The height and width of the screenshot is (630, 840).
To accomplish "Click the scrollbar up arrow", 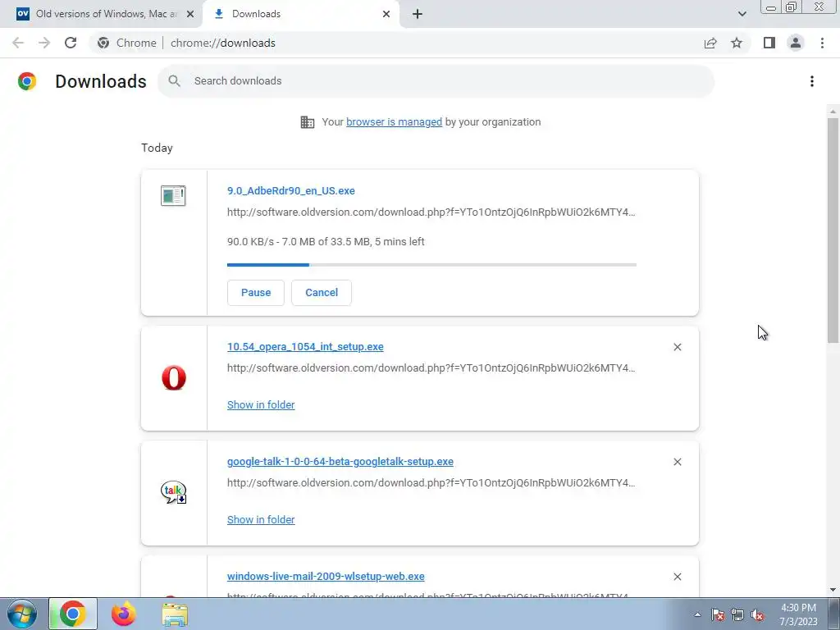I will (x=833, y=112).
